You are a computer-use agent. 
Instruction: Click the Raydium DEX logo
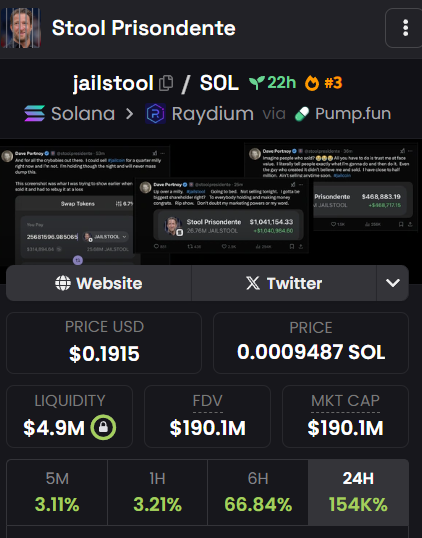coord(155,114)
